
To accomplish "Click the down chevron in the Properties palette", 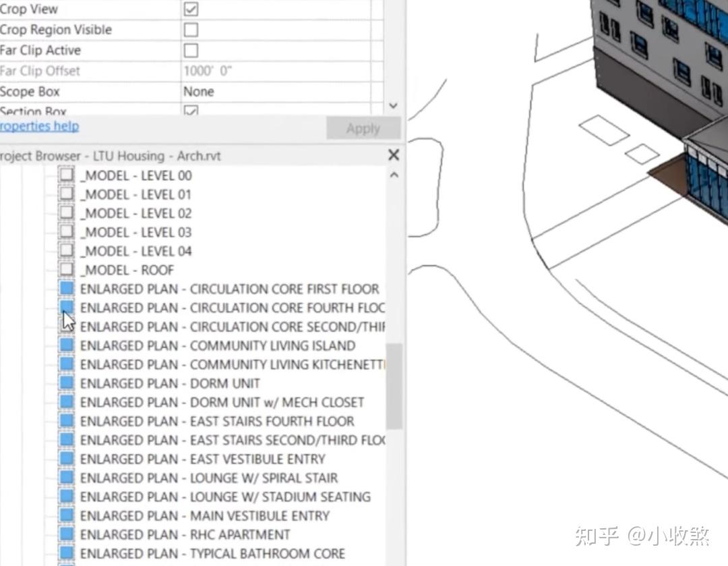I will (x=393, y=106).
